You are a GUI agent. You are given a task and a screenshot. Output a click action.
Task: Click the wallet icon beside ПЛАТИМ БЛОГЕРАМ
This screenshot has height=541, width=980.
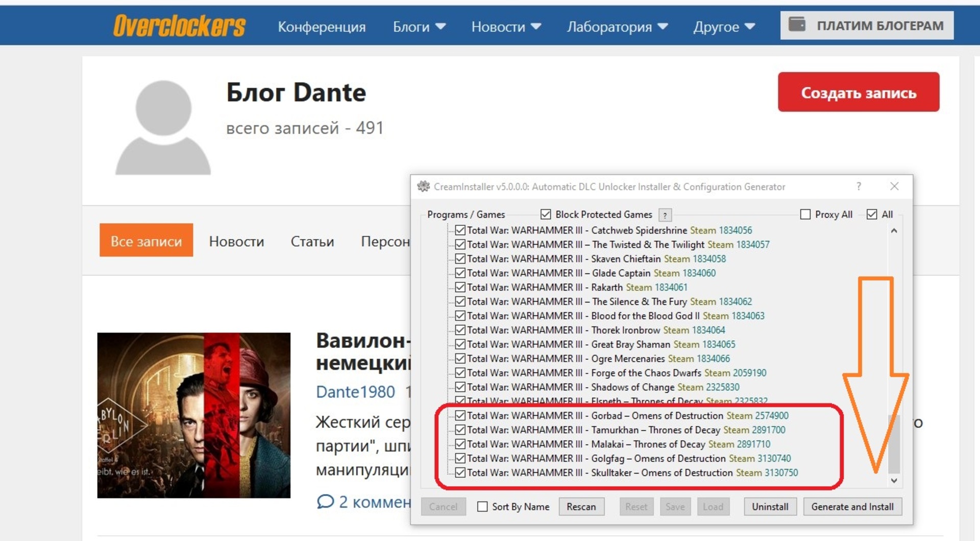click(797, 25)
